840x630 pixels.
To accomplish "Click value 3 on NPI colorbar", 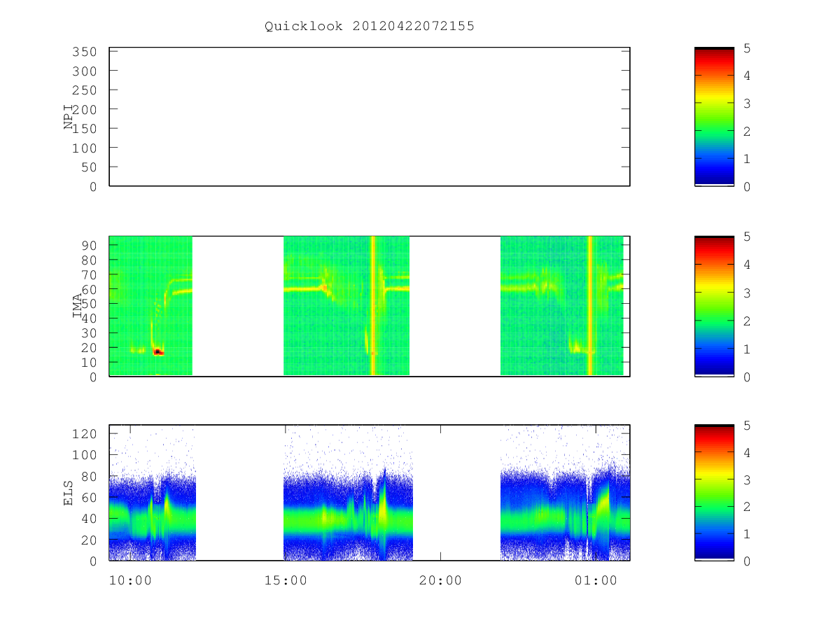I will pos(747,104).
